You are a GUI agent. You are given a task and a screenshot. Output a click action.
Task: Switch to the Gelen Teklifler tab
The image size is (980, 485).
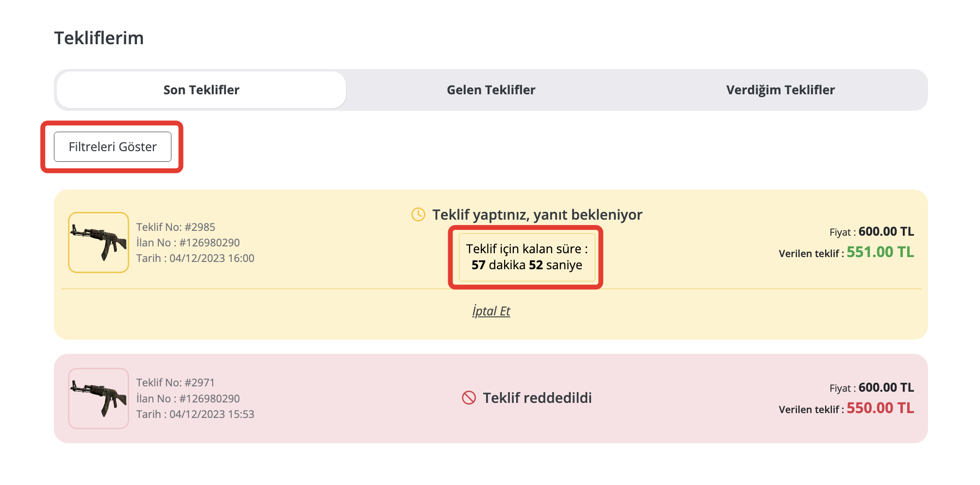[x=491, y=90]
